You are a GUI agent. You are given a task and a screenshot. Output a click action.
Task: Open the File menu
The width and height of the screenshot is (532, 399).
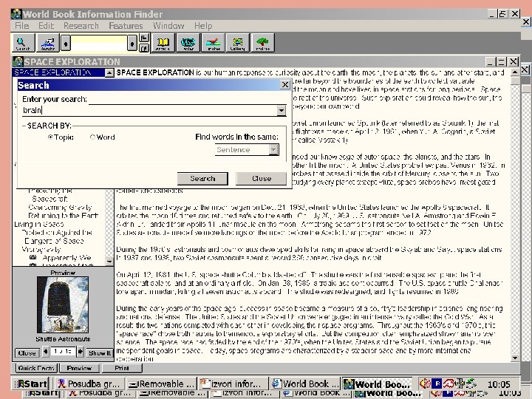click(x=21, y=26)
